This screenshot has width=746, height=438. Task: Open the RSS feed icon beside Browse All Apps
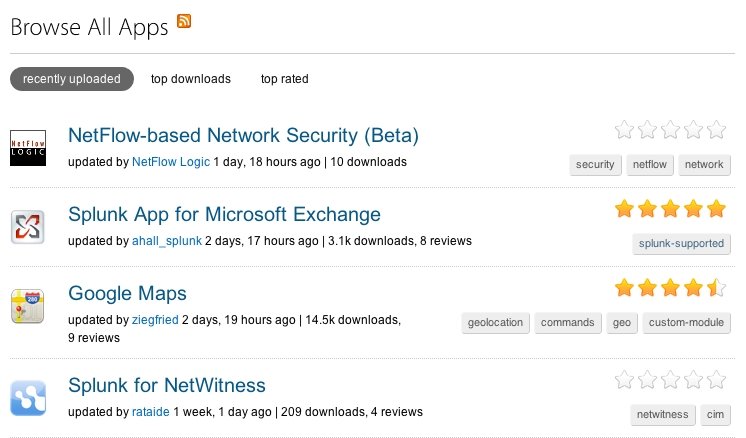click(x=184, y=21)
